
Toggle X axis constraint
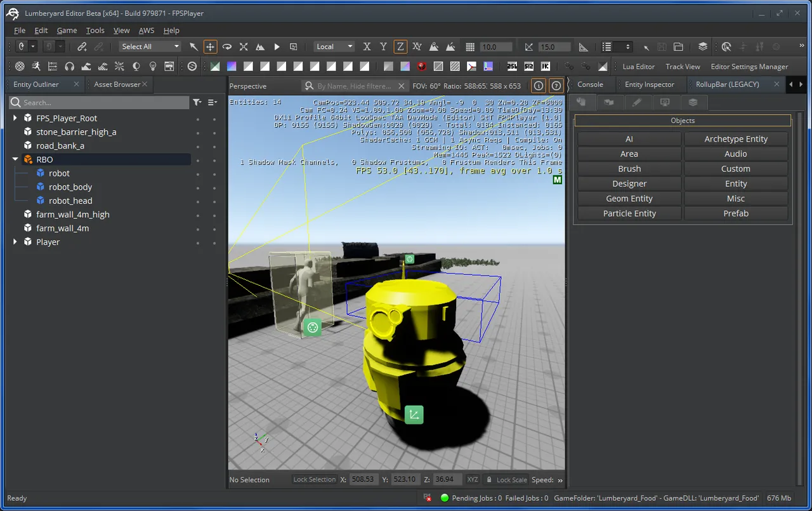[x=367, y=46]
